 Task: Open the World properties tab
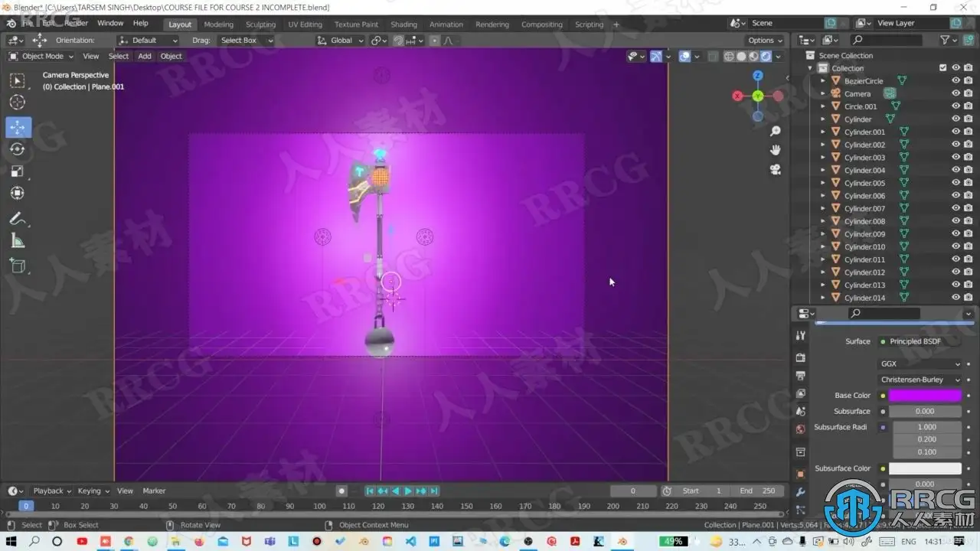pyautogui.click(x=800, y=429)
